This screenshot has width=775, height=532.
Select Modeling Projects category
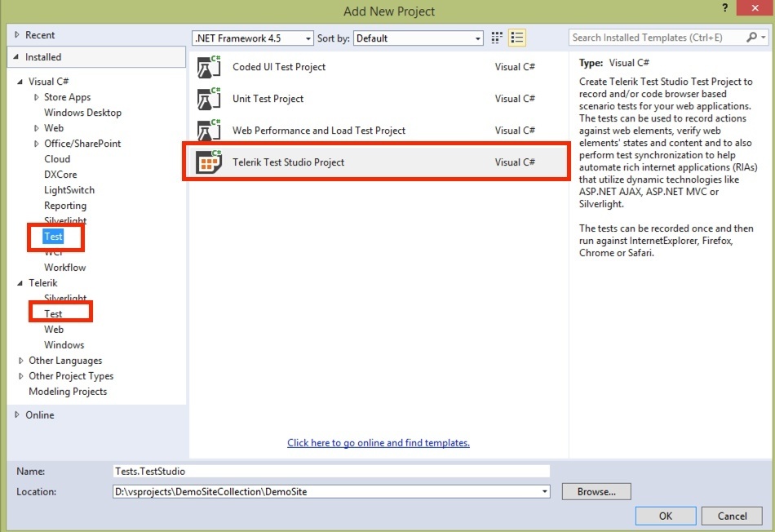click(x=68, y=392)
